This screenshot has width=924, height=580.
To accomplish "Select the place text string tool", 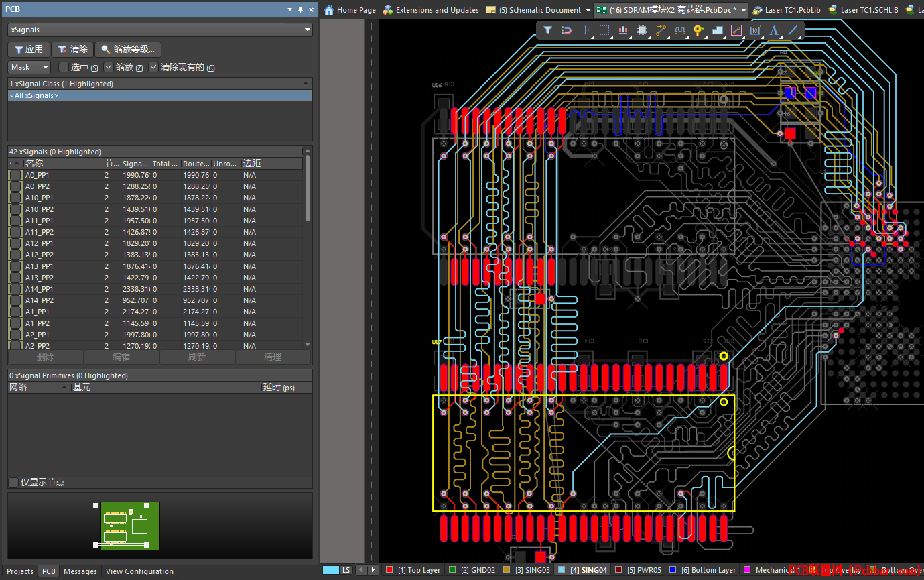I will 774,30.
